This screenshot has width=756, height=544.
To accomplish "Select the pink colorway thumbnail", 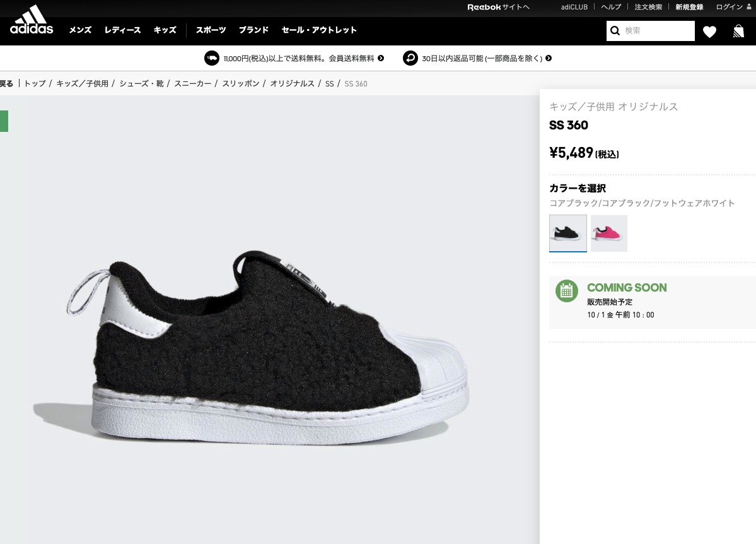I will click(x=608, y=233).
